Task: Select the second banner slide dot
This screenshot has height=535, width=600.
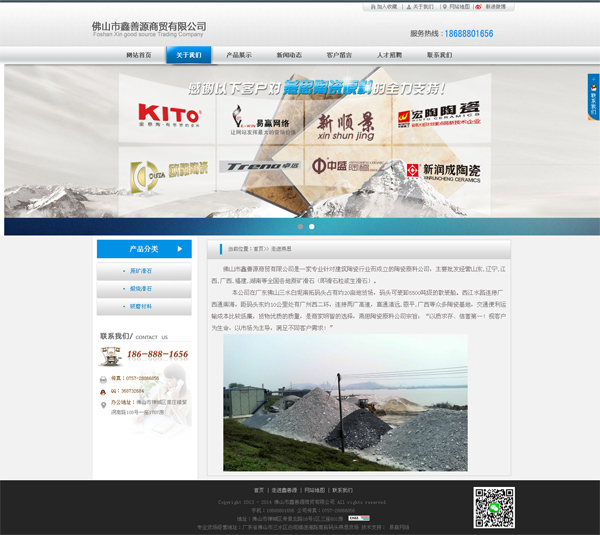Action: (312, 227)
